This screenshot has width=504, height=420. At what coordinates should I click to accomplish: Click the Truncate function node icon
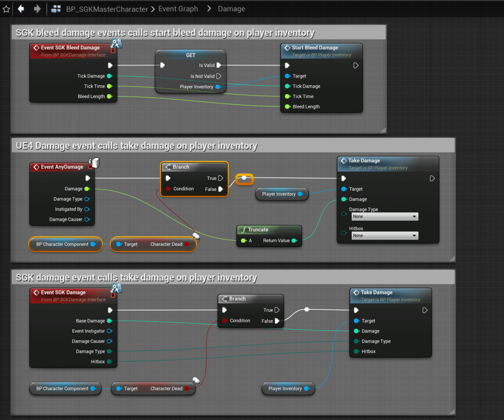[243, 230]
